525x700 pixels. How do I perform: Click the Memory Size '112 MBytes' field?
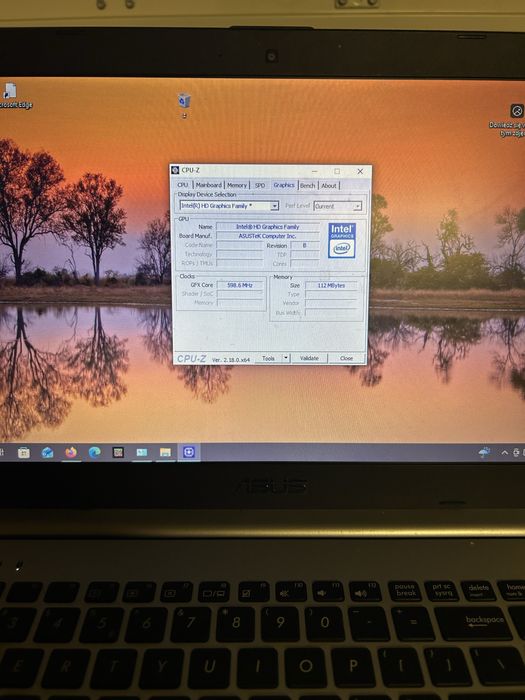coord(332,285)
